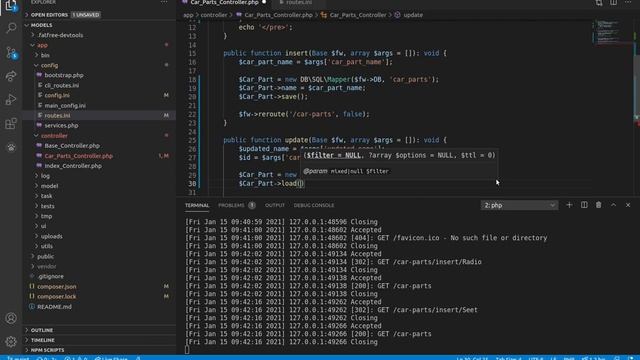Open Manage gear settings menu
The image size is (640, 360).
point(11,341)
